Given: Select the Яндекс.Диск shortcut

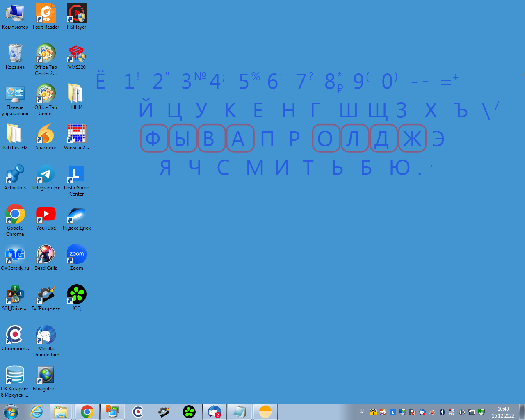Looking at the screenshot, I should [77, 218].
